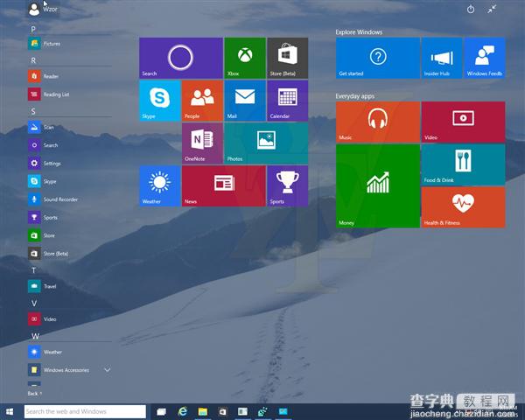Click the Back link below the app list

click(34, 394)
